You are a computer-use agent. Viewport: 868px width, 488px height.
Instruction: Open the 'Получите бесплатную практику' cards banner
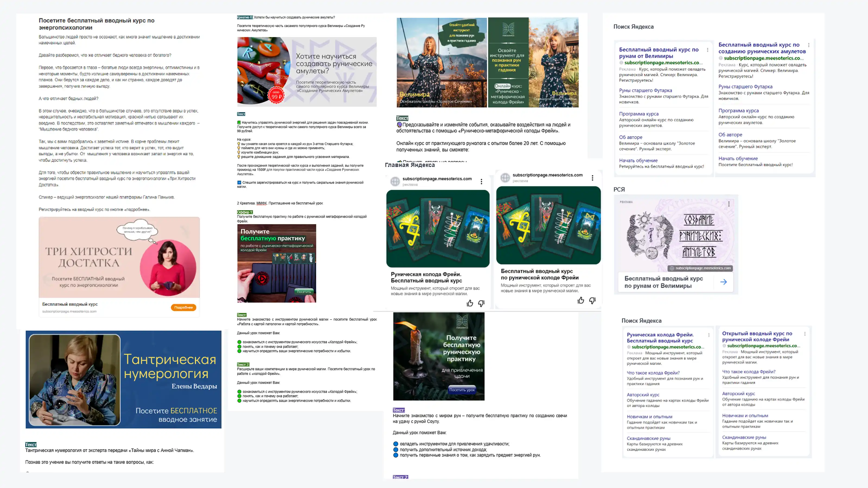pos(277,263)
